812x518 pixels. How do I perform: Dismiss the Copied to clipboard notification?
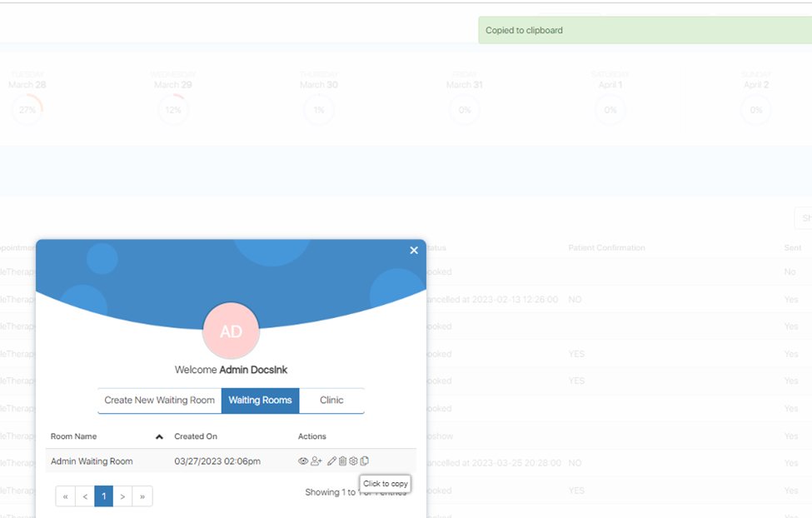click(645, 30)
